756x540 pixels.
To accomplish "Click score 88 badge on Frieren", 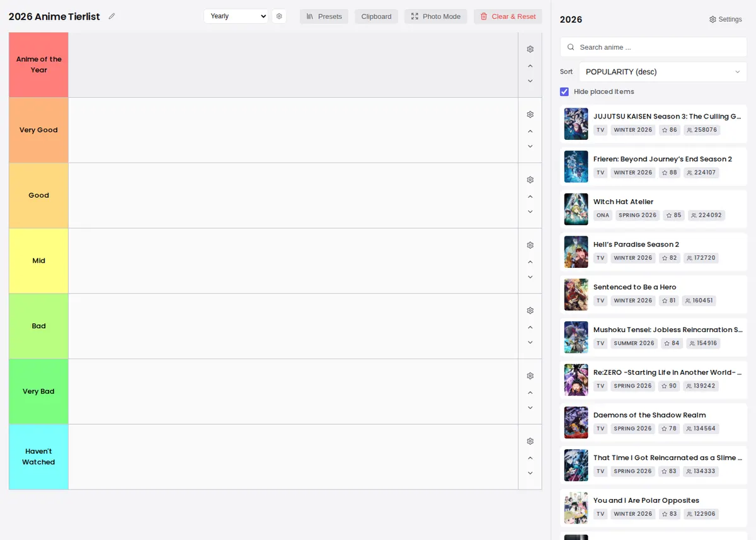I will point(670,173).
